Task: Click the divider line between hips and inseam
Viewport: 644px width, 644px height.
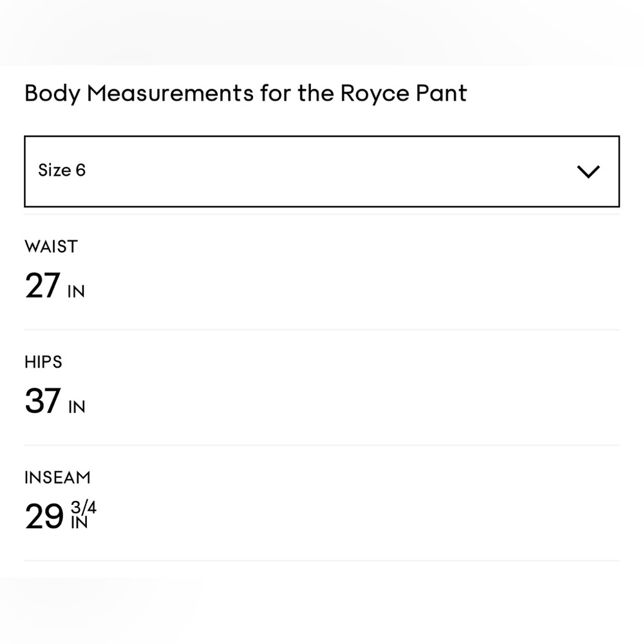Action: (321, 445)
